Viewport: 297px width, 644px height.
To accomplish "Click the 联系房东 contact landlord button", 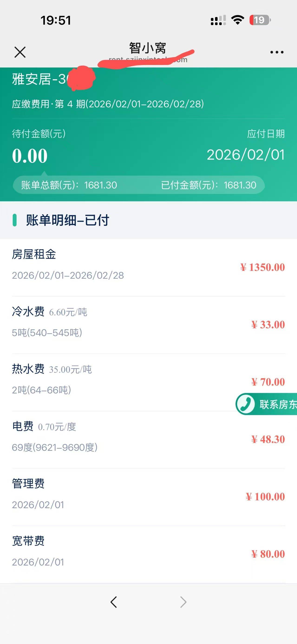I will [x=277, y=404].
